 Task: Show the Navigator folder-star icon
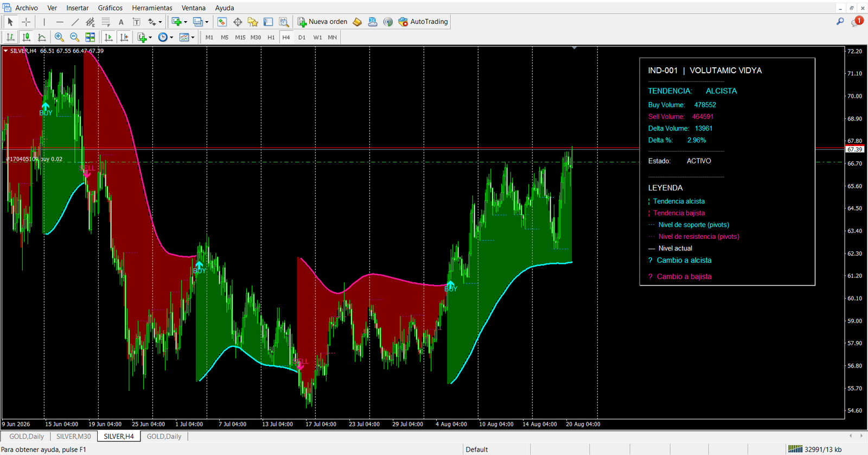pyautogui.click(x=253, y=22)
